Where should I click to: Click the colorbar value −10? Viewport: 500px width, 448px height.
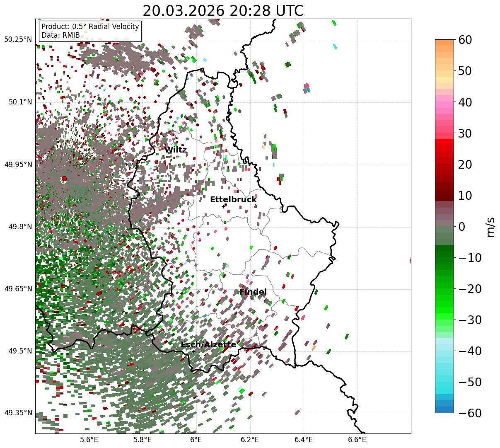[470, 257]
